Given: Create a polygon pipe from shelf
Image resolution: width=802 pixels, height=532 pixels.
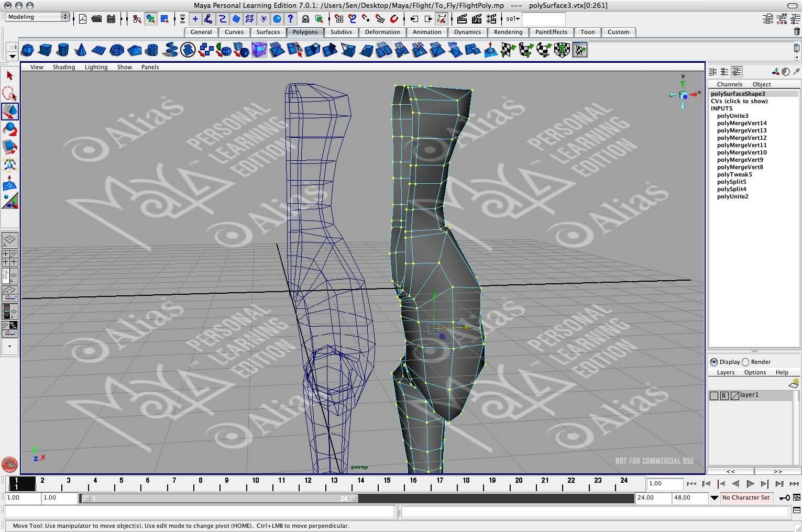Looking at the screenshot, I should click(x=152, y=50).
